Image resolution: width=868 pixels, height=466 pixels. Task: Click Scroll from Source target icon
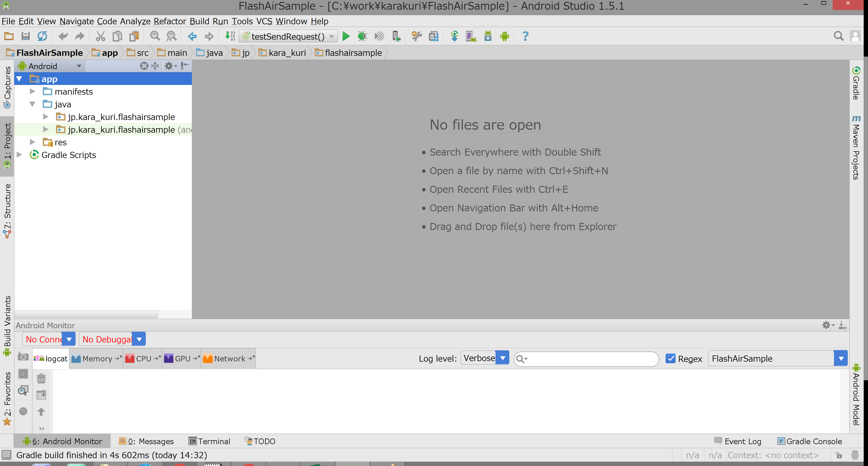144,66
